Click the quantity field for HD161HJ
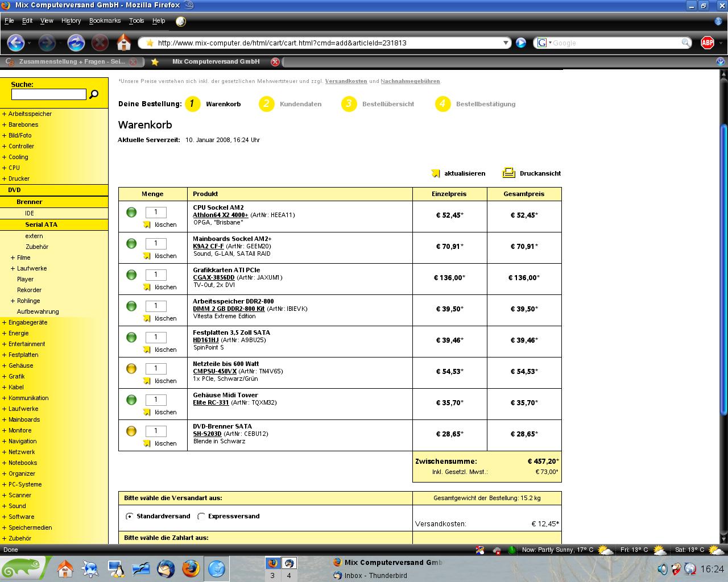728x582 pixels. (156, 337)
